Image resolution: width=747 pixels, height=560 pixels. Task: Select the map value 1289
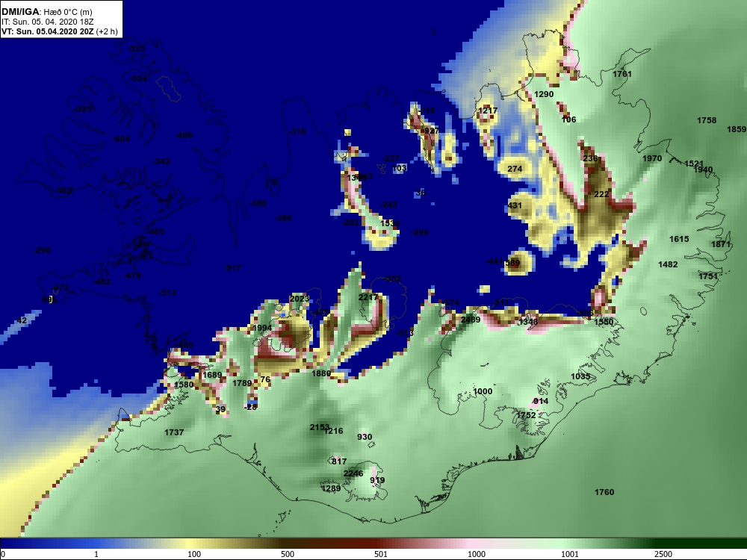pos(331,488)
